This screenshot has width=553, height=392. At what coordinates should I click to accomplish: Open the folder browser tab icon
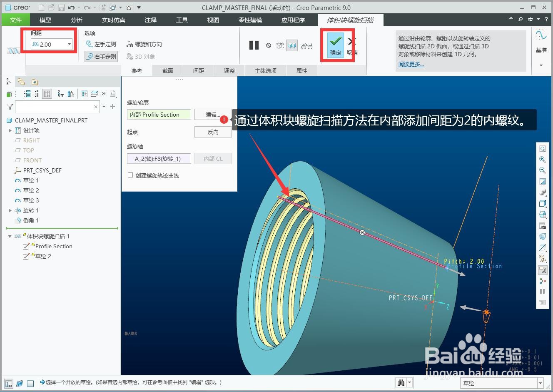pyautogui.click(x=21, y=82)
